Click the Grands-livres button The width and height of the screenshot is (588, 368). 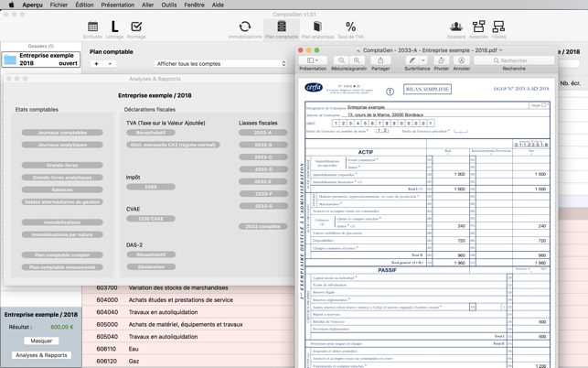coord(62,165)
